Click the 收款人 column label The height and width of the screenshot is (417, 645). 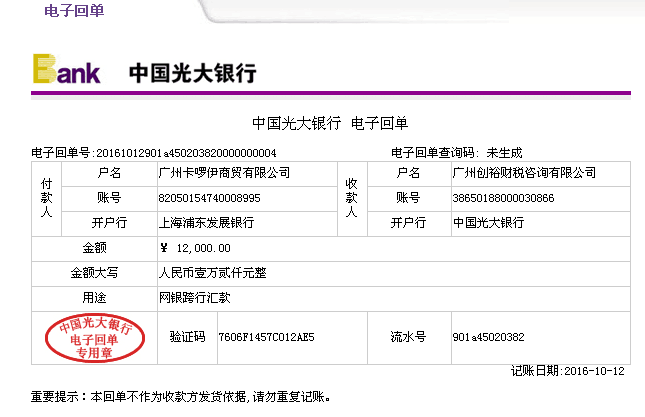coord(351,198)
